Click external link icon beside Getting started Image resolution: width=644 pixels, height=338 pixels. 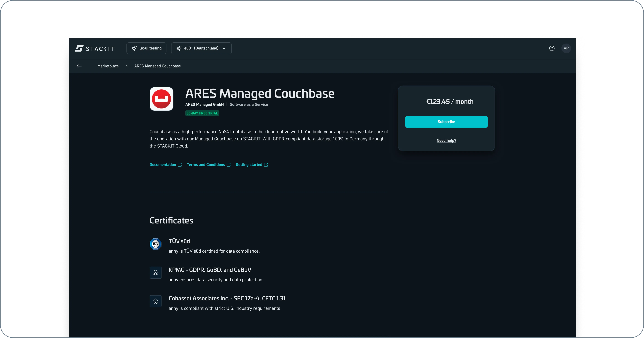(266, 165)
